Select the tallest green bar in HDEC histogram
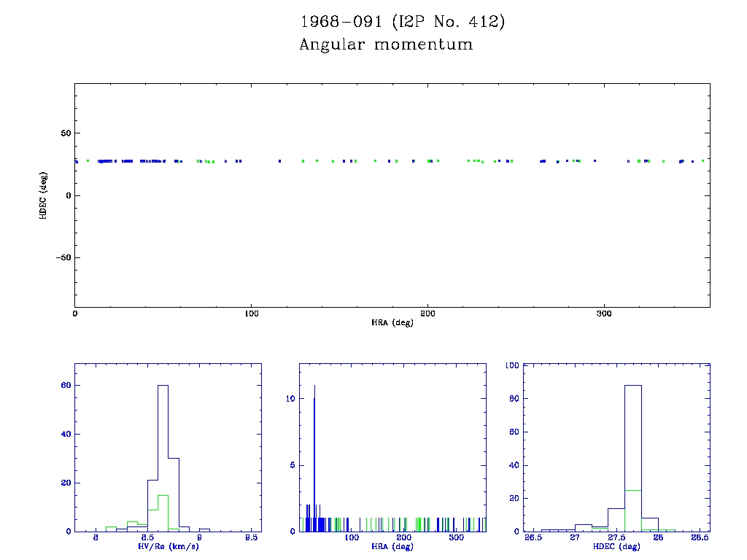Screen dimensions: 747x560 (633, 510)
